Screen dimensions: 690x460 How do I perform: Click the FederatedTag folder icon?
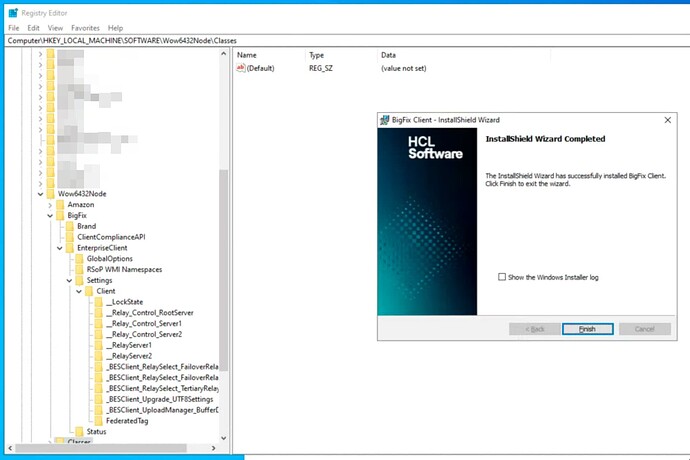tap(98, 420)
